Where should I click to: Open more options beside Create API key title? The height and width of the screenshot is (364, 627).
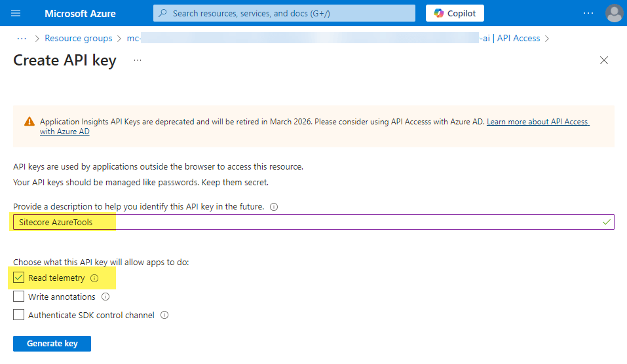pos(138,60)
